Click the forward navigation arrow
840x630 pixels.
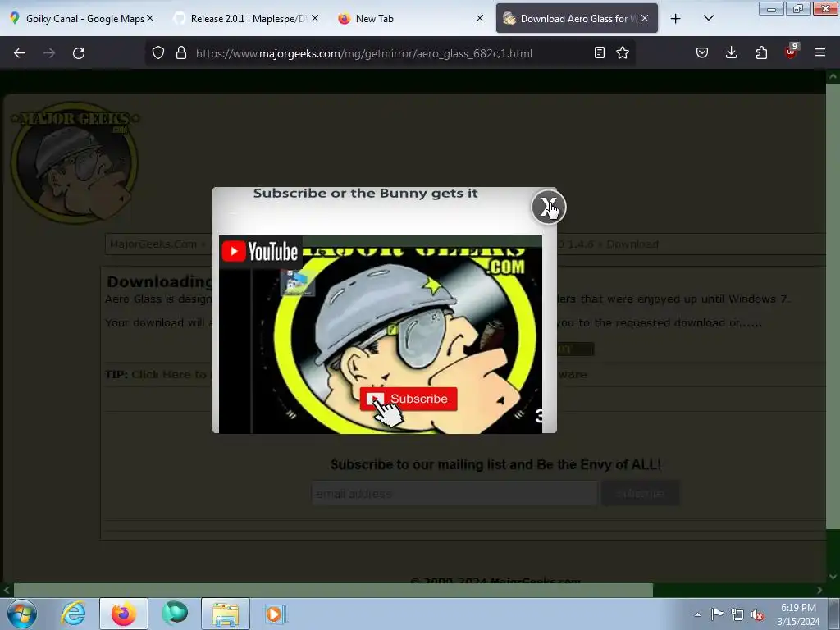pyautogui.click(x=49, y=53)
